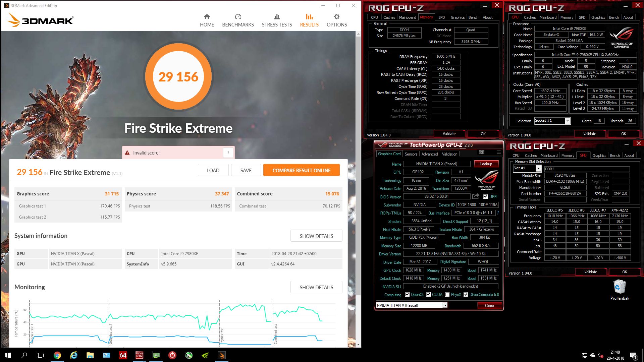Click Validate in CPU-Z SPD window
644x362 pixels.
coord(591,272)
